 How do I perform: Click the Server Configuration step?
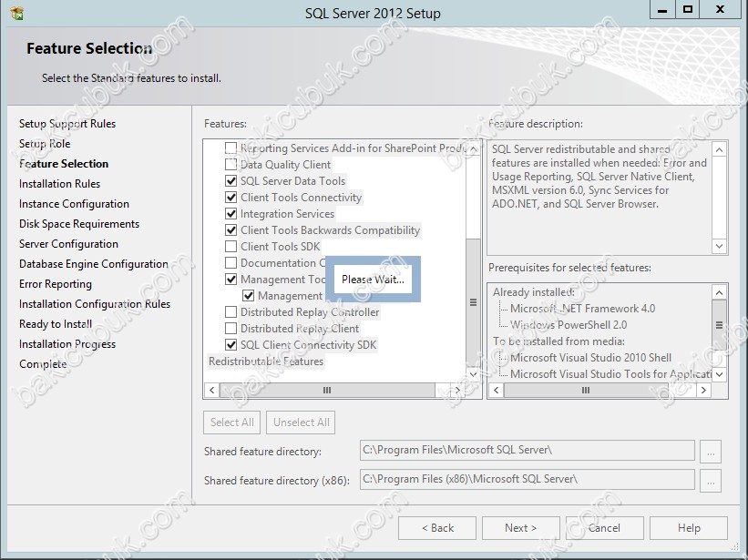point(68,244)
